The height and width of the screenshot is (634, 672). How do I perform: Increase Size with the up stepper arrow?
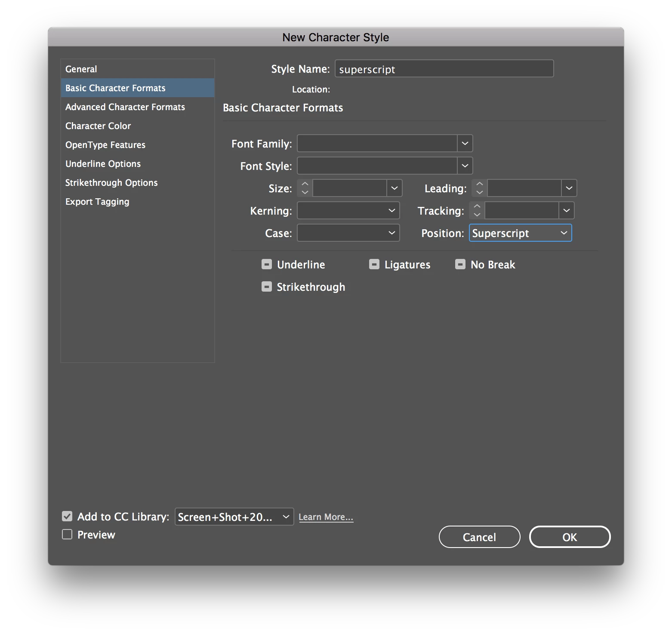click(x=305, y=184)
